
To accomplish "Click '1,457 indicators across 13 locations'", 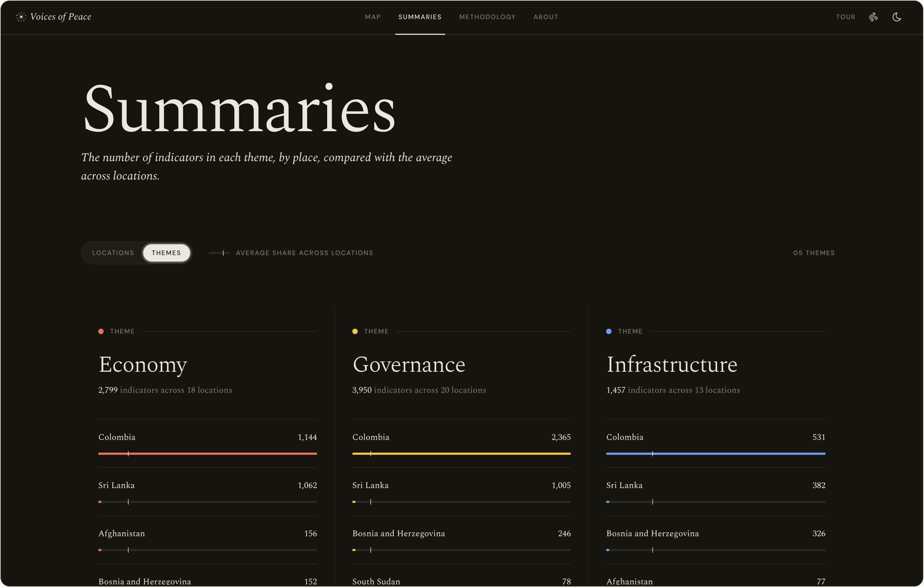I will (673, 390).
